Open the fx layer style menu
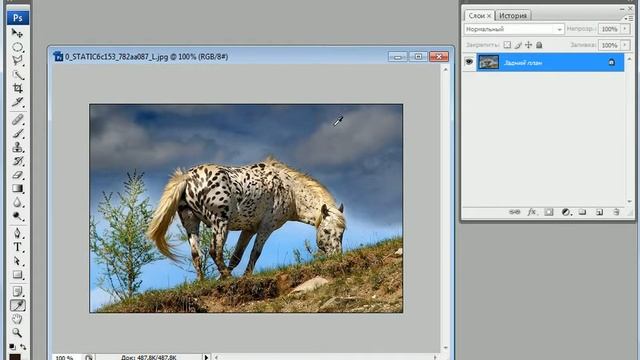The width and height of the screenshot is (640, 360). [x=531, y=212]
